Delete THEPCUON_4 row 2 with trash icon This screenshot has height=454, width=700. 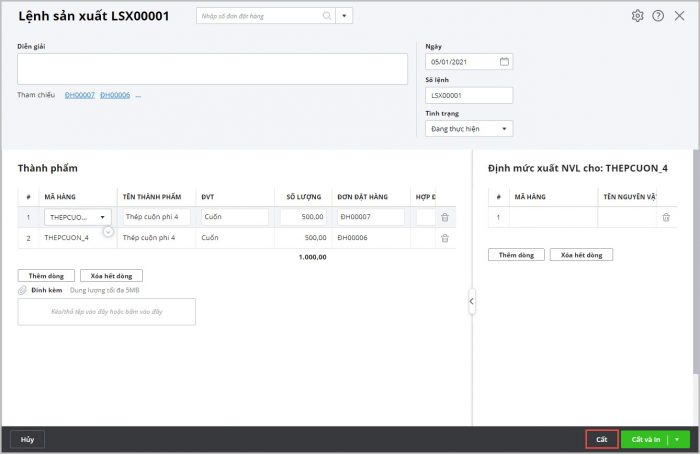click(444, 238)
